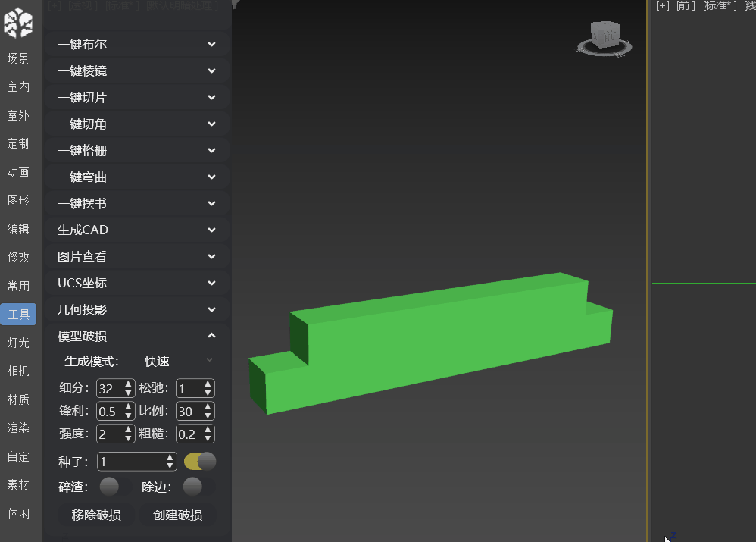Adjust the 松弛 spinner arrows
The height and width of the screenshot is (542, 756).
tap(208, 389)
